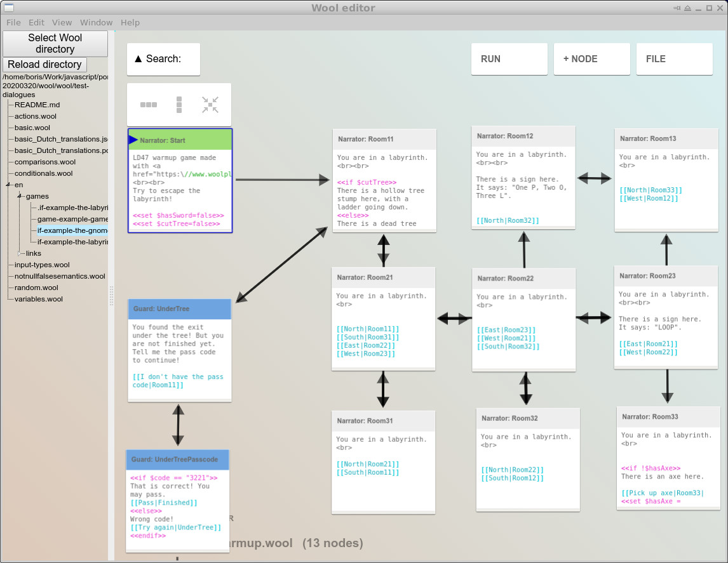Open the View menu

coord(62,22)
